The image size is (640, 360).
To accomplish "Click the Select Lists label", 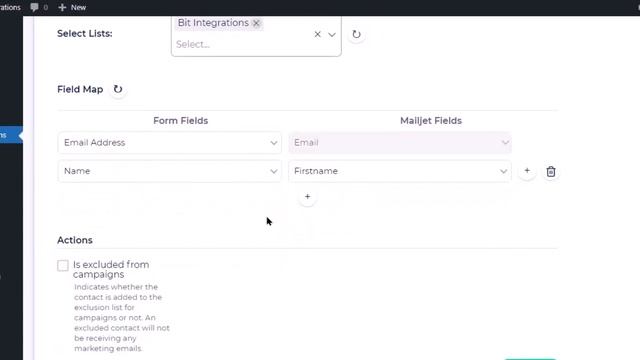I will click(84, 33).
